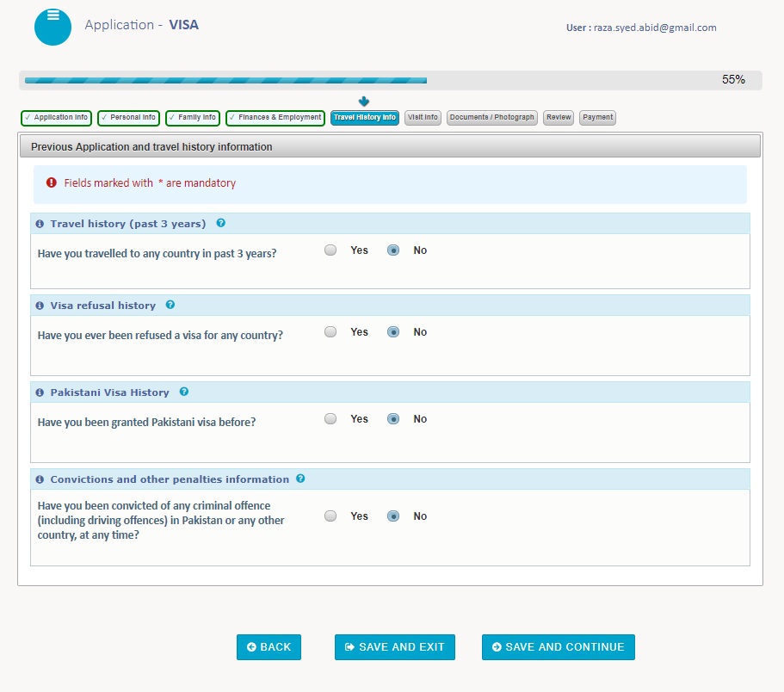
Task: Open Documents / Photograph step
Action: click(x=492, y=118)
